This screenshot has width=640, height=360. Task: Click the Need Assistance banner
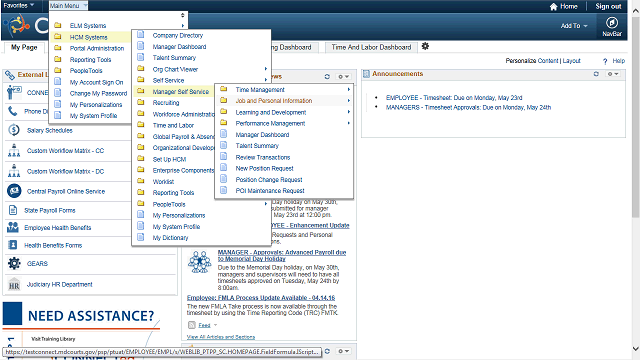click(x=82, y=315)
